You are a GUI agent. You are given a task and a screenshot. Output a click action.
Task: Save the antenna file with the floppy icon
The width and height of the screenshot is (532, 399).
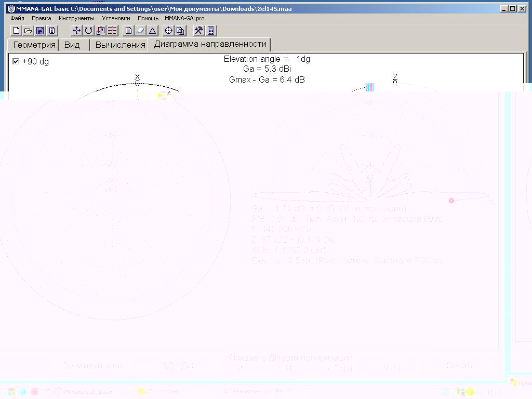point(40,31)
